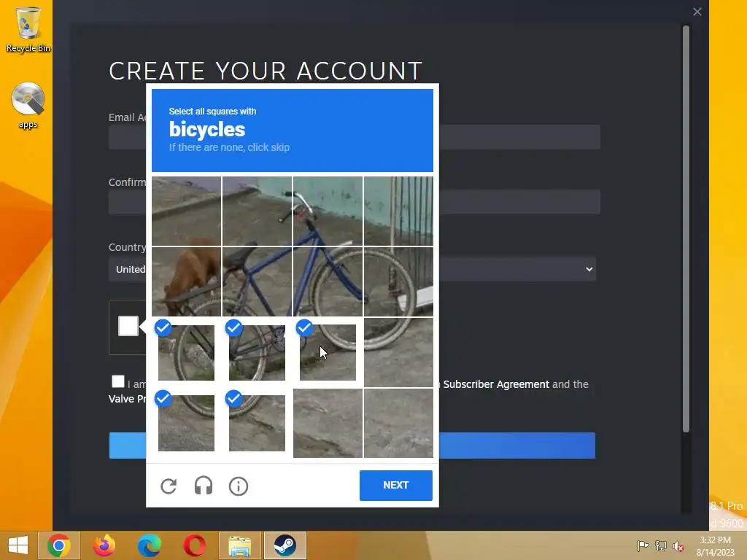Open the Country dropdown arrow
Image resolution: width=747 pixels, height=560 pixels.
(589, 269)
